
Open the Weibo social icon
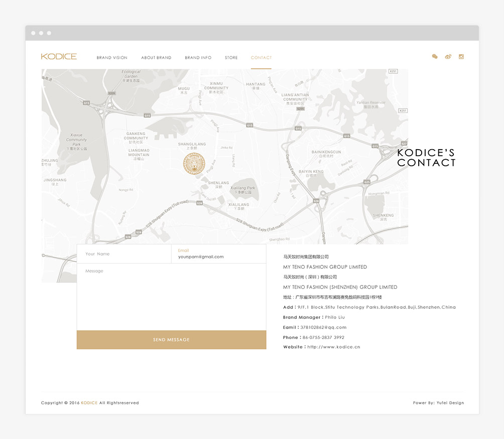click(x=448, y=57)
